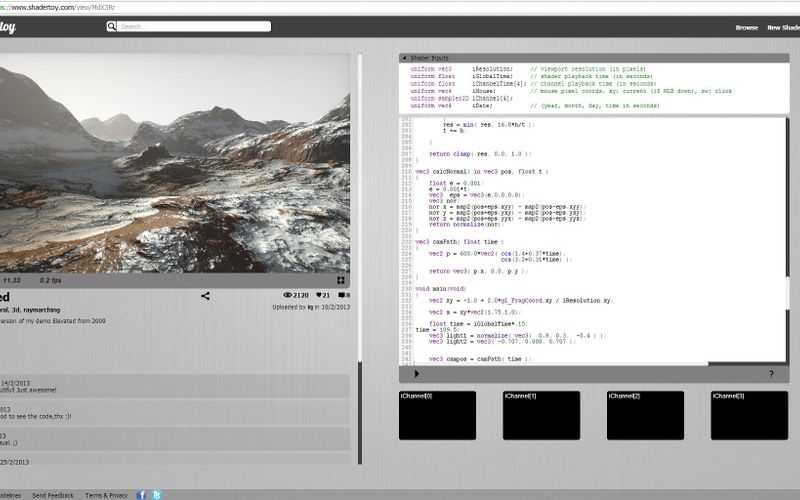Click the Send Feedback footer link

[x=53, y=495]
